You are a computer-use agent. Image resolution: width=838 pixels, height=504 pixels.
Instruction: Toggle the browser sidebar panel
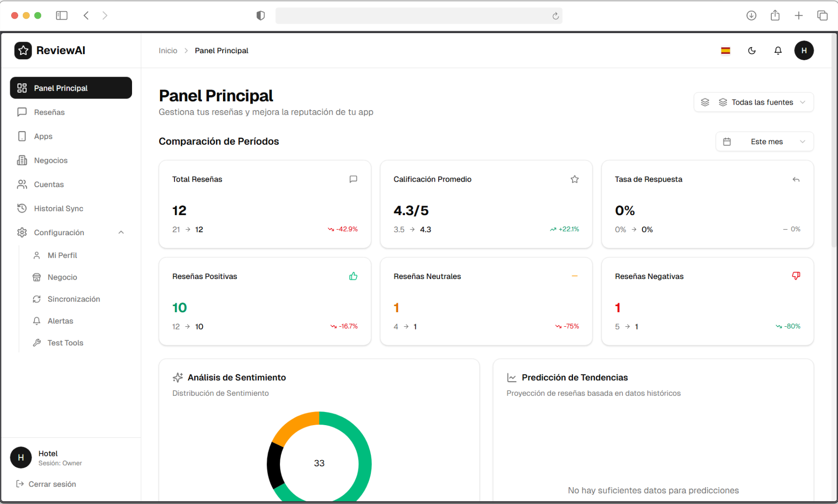62,15
